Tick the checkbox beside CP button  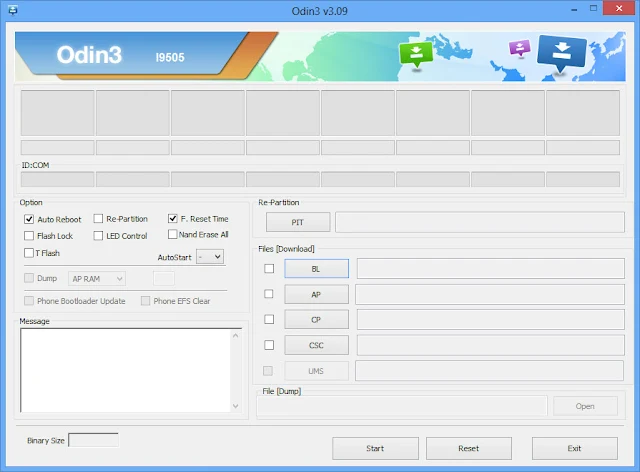pos(269,319)
